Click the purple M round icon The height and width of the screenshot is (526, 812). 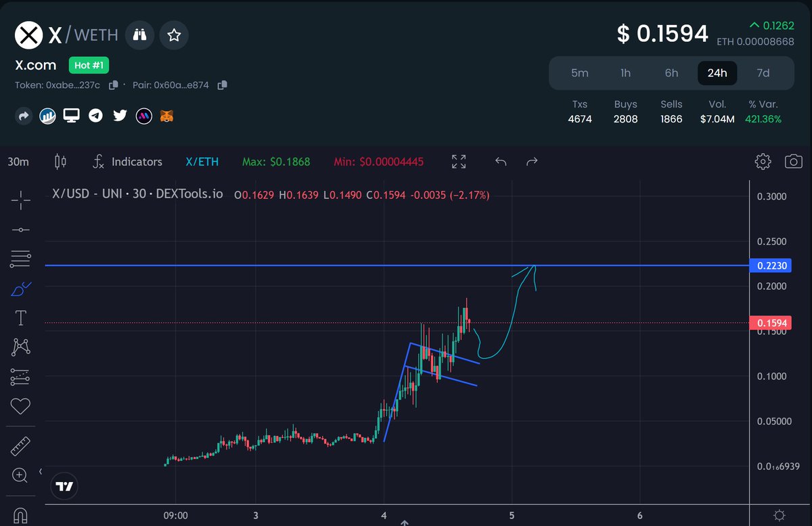click(x=143, y=116)
